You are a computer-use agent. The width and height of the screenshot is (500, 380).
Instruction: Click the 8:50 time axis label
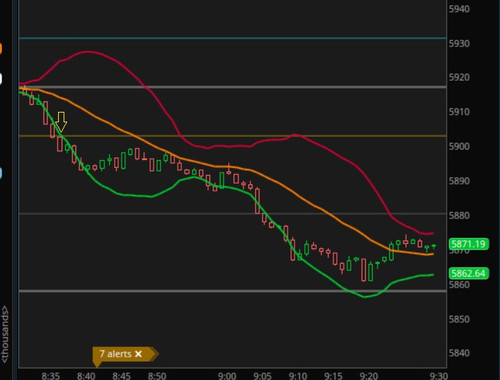[x=157, y=376]
